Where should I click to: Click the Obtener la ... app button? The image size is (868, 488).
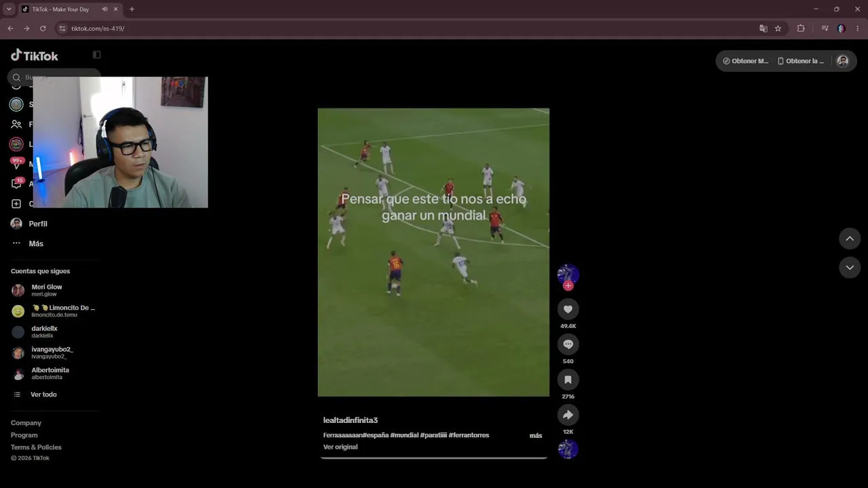pyautogui.click(x=800, y=61)
